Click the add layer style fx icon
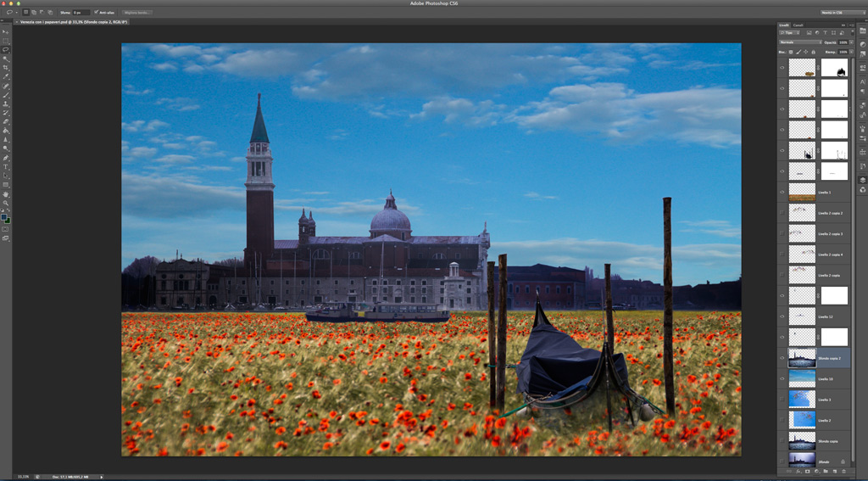 [x=798, y=471]
